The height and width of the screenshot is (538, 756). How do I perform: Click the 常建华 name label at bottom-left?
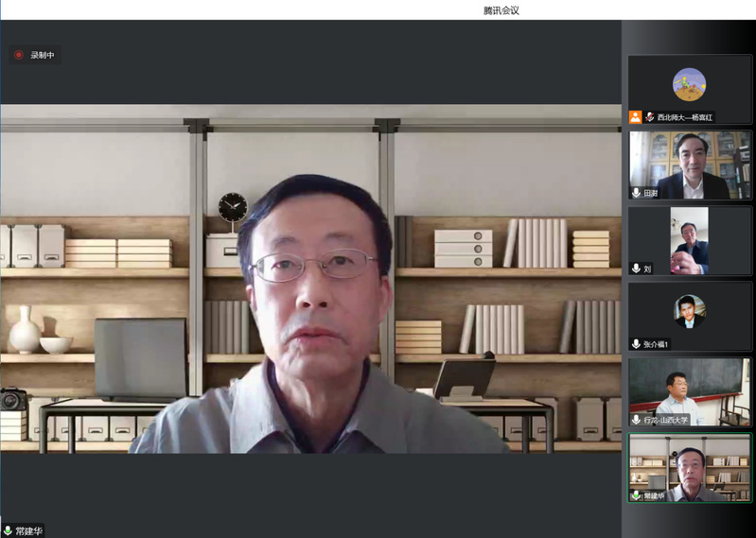[28, 530]
